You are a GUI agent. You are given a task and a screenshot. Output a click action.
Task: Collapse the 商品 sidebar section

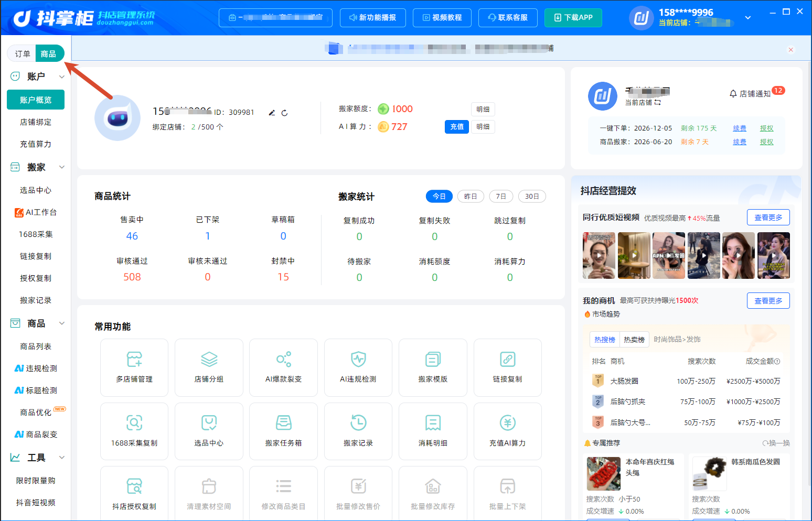62,323
